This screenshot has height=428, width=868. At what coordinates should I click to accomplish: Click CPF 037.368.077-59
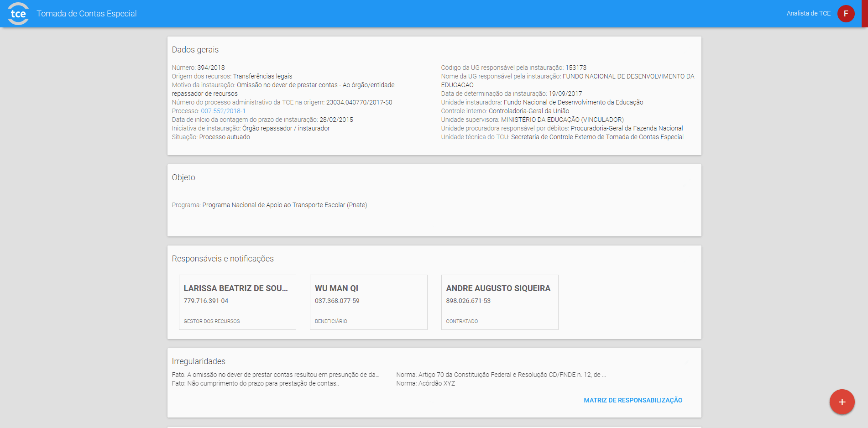click(x=337, y=301)
